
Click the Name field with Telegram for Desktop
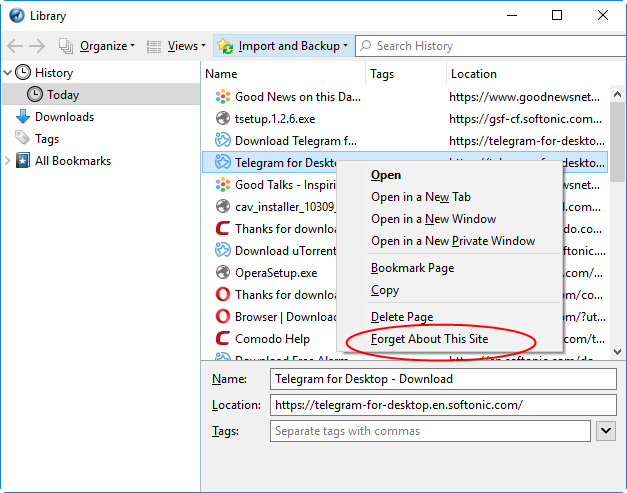443,379
